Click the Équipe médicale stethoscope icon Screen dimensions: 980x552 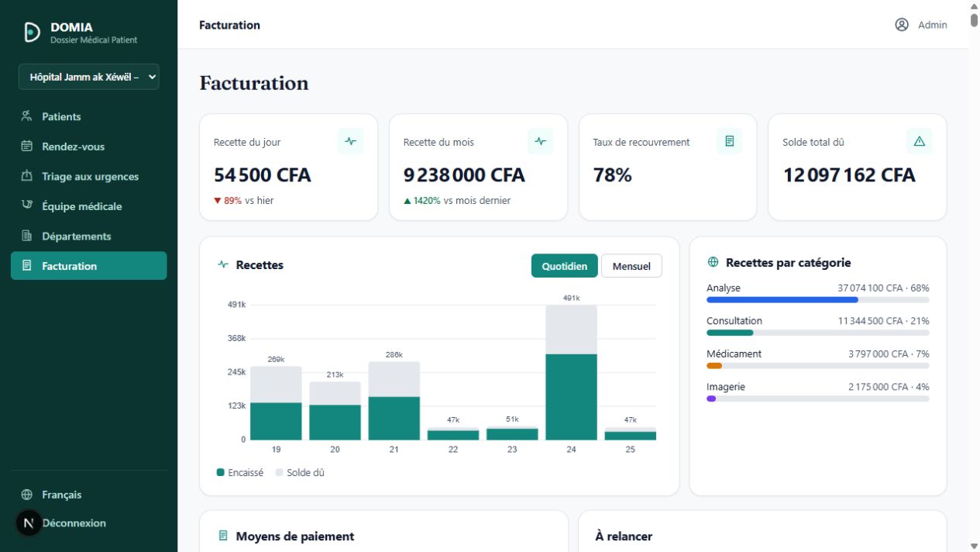pos(27,206)
